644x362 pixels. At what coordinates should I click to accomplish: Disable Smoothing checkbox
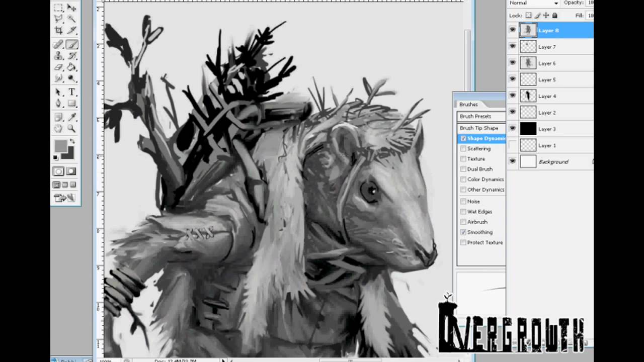point(463,232)
